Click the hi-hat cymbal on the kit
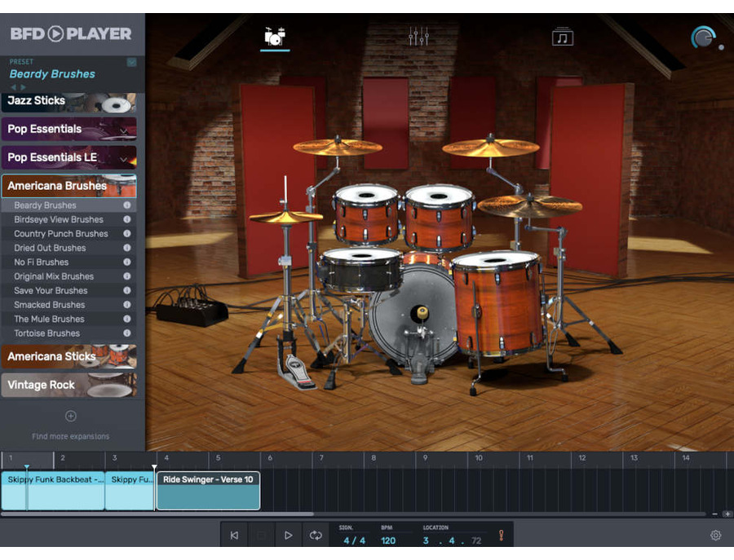Screen dimensions: 734x560 tap(286, 217)
